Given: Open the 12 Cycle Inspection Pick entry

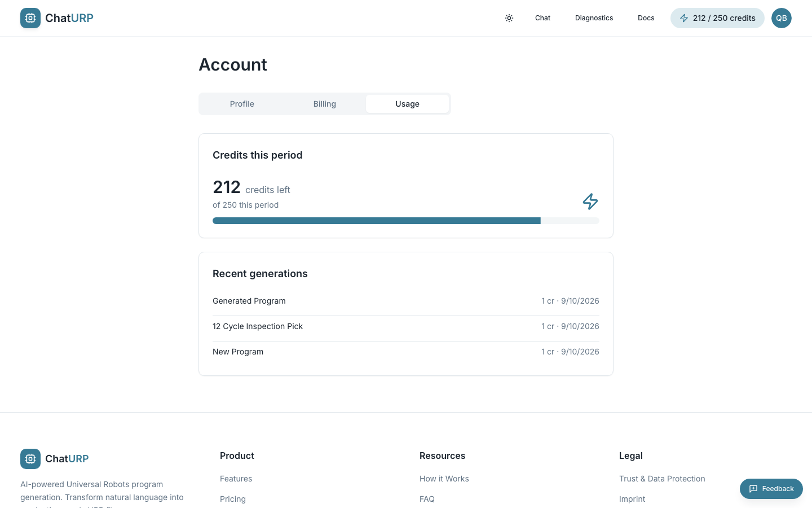Looking at the screenshot, I should (x=406, y=326).
